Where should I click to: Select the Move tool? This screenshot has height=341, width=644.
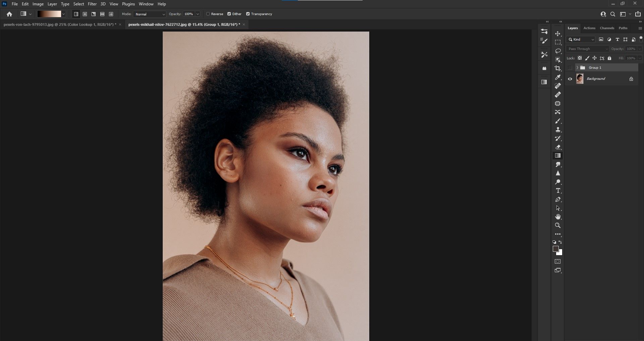pos(558,34)
